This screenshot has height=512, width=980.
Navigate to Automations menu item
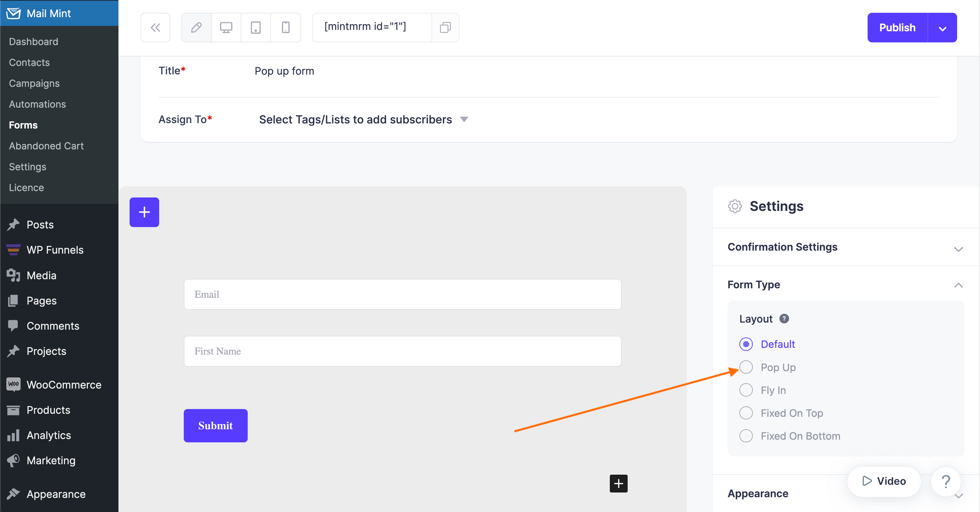(x=38, y=104)
